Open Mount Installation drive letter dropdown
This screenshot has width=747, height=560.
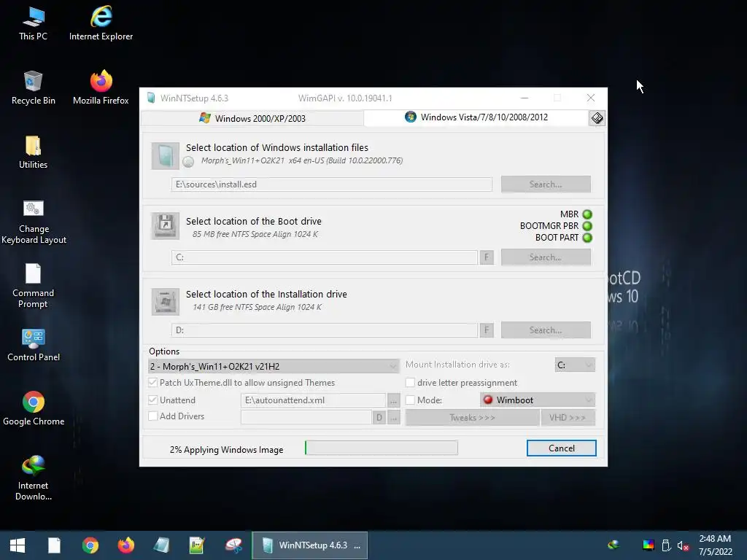coord(575,365)
